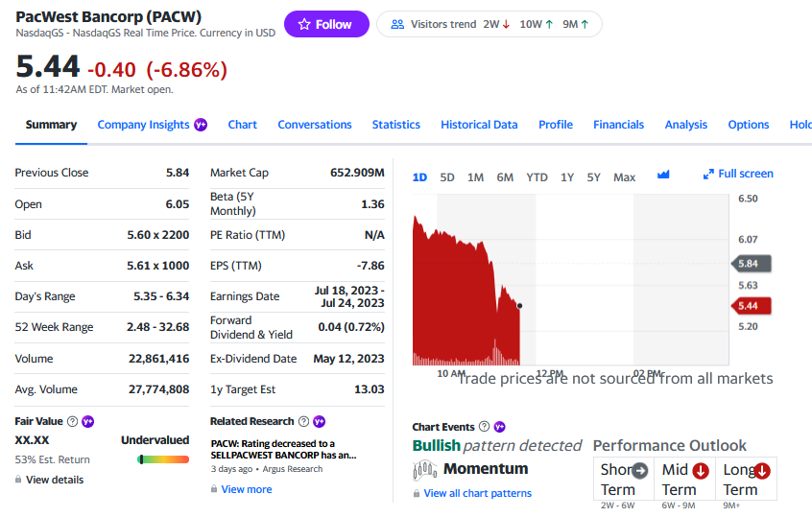Viewport: 812px width, 517px height.
Task: Open the Related Research help question mark
Action: tap(303, 421)
